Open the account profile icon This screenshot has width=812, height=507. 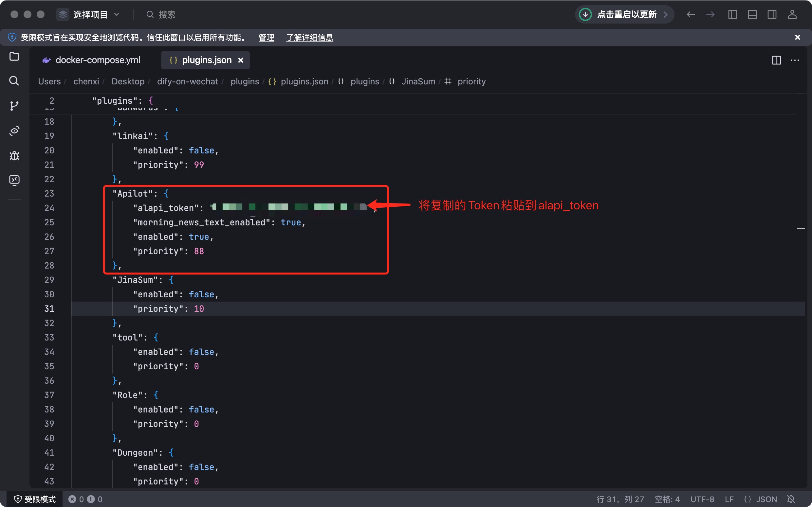(x=792, y=14)
